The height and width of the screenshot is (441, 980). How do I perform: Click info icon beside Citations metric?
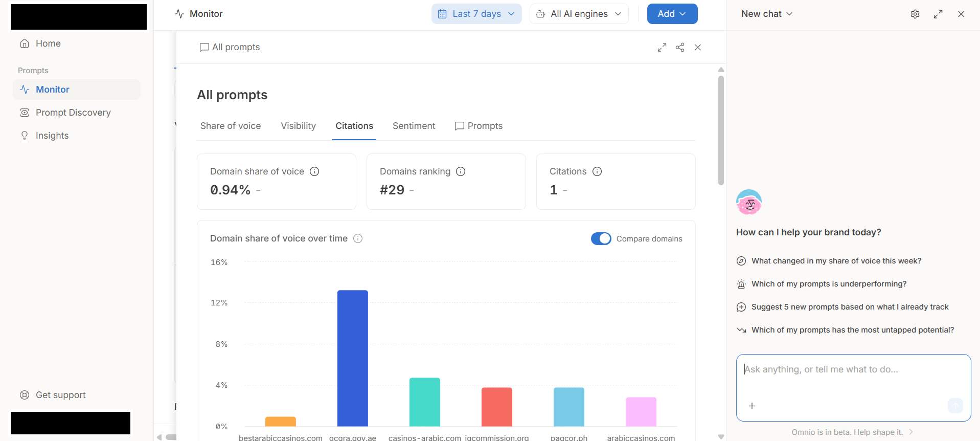pos(597,171)
